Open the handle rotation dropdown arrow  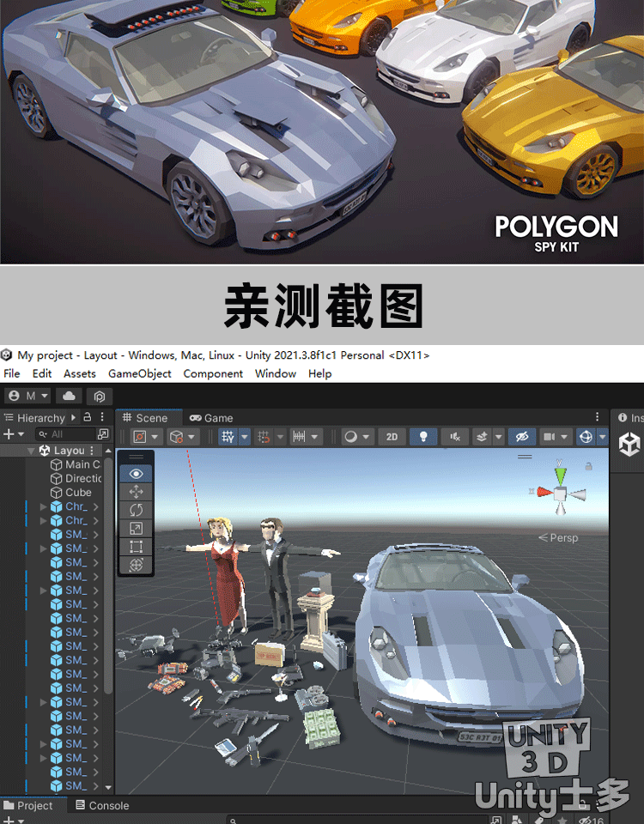tap(191, 437)
